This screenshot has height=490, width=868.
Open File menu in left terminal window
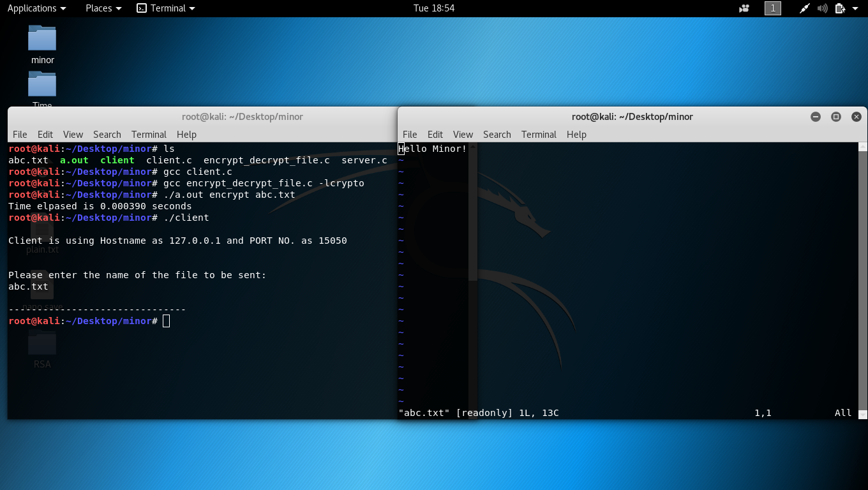(20, 134)
